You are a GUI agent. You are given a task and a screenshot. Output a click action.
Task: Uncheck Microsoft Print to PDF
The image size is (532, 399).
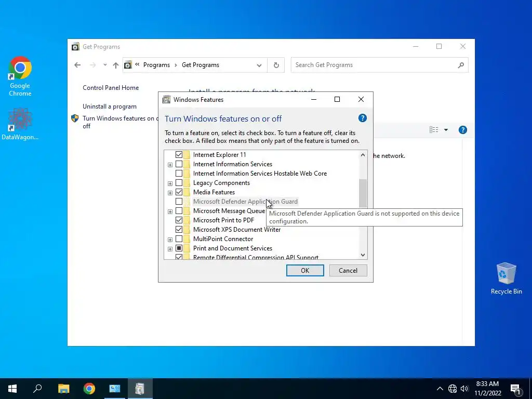[179, 220]
